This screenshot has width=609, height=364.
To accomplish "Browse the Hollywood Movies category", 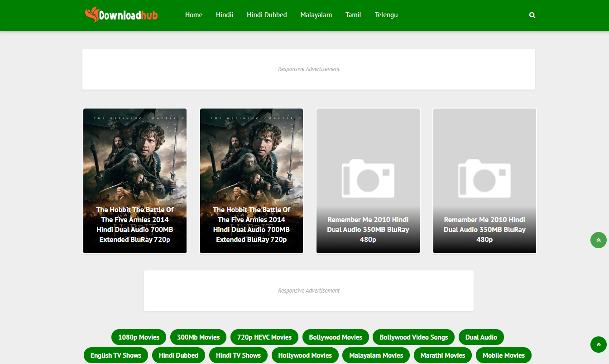I will coord(305,355).
